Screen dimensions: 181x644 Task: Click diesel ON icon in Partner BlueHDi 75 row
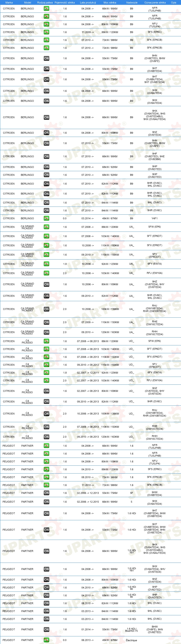click(x=46, y=629)
